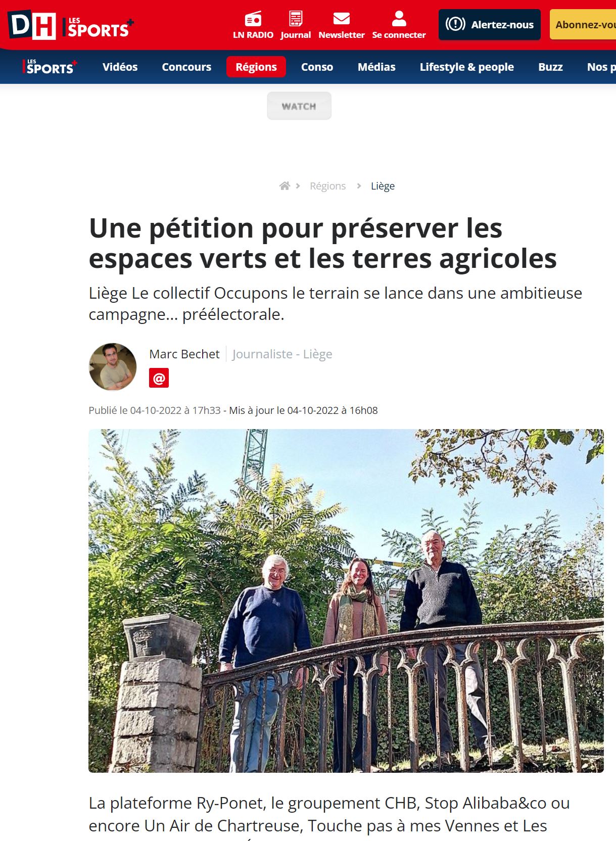616x841 pixels.
Task: Open the article's main photo
Action: (346, 600)
